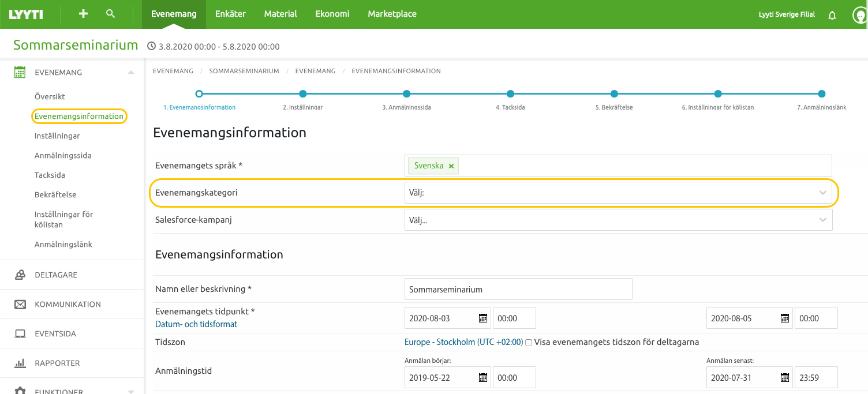Go to step 2 Inställningar marker
The width and height of the screenshot is (868, 394).
(x=303, y=93)
